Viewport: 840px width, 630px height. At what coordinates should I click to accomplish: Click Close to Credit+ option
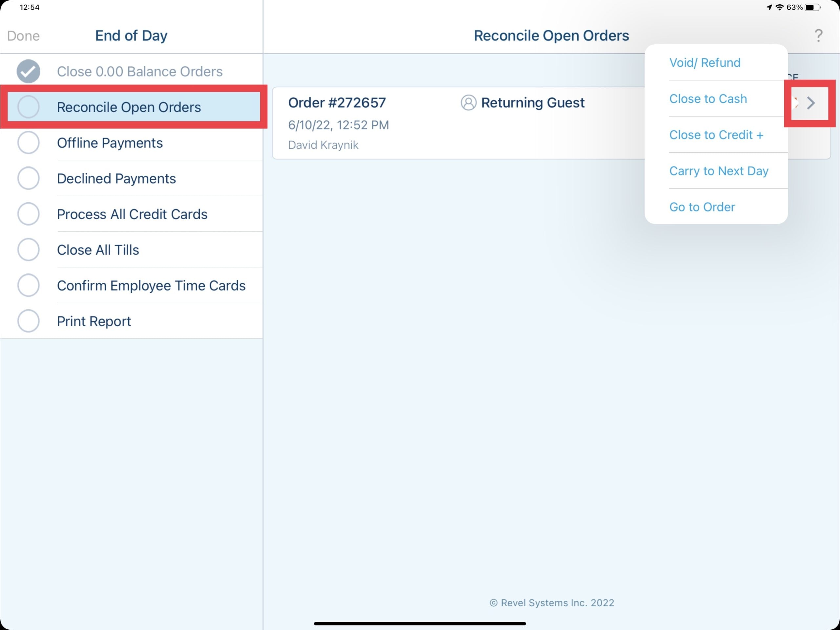pos(716,134)
